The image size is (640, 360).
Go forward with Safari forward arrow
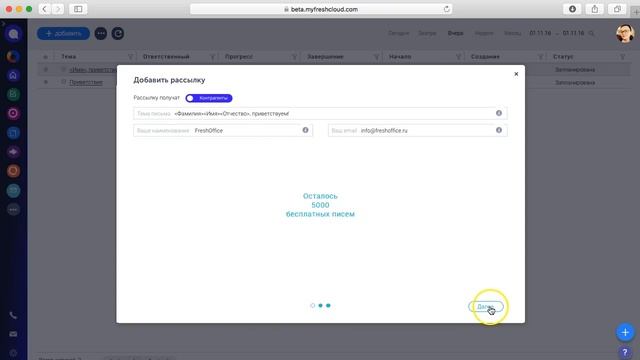(58, 9)
